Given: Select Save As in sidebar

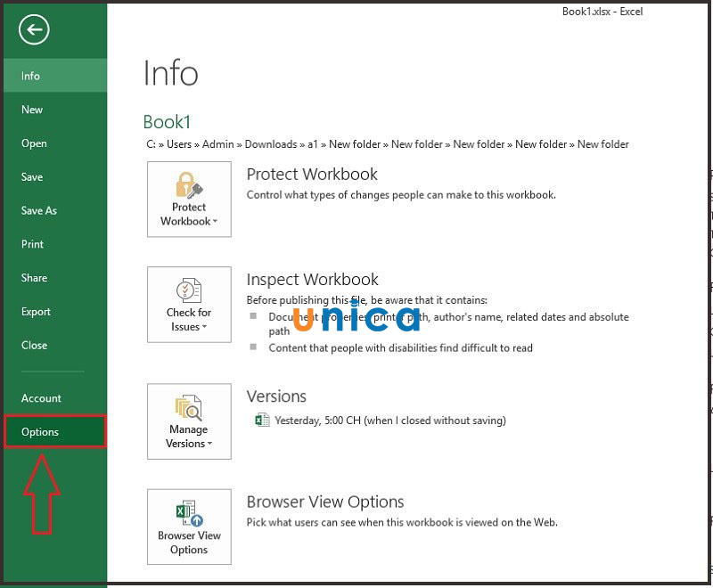Looking at the screenshot, I should (55, 210).
